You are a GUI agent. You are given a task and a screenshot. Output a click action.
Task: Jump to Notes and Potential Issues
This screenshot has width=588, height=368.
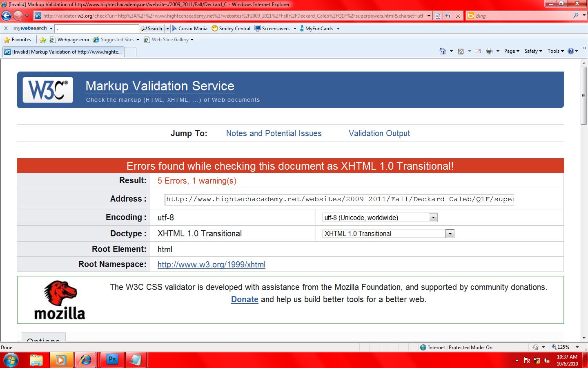tap(274, 133)
